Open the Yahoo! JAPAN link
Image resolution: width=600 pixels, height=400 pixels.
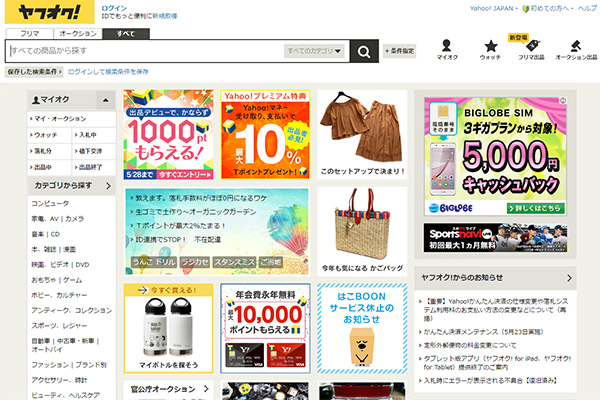coord(491,8)
